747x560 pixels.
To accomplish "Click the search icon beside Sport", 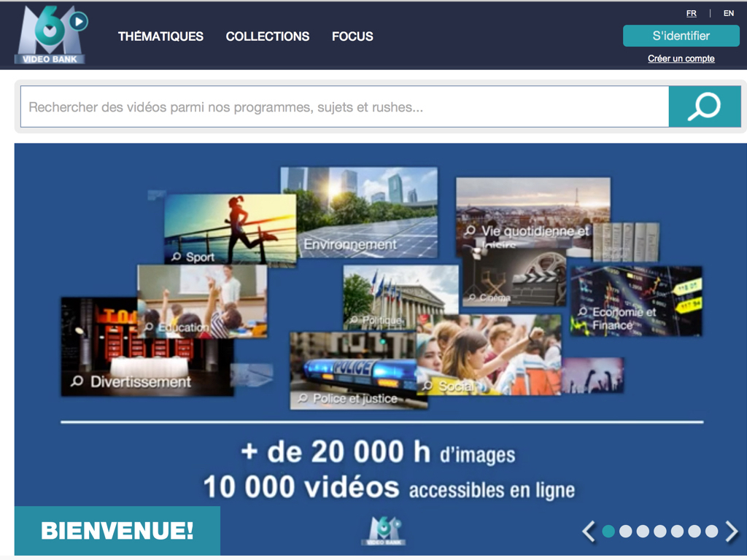I will click(176, 257).
